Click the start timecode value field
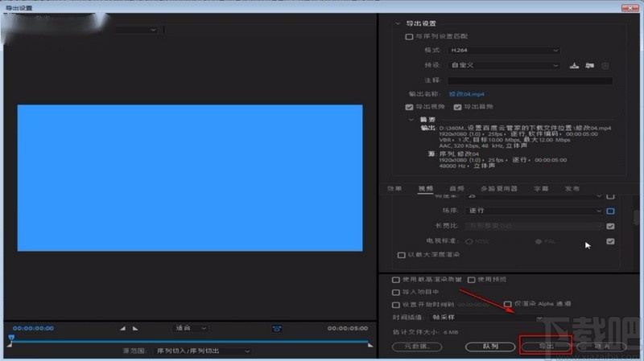This screenshot has height=361, width=644. click(473, 305)
